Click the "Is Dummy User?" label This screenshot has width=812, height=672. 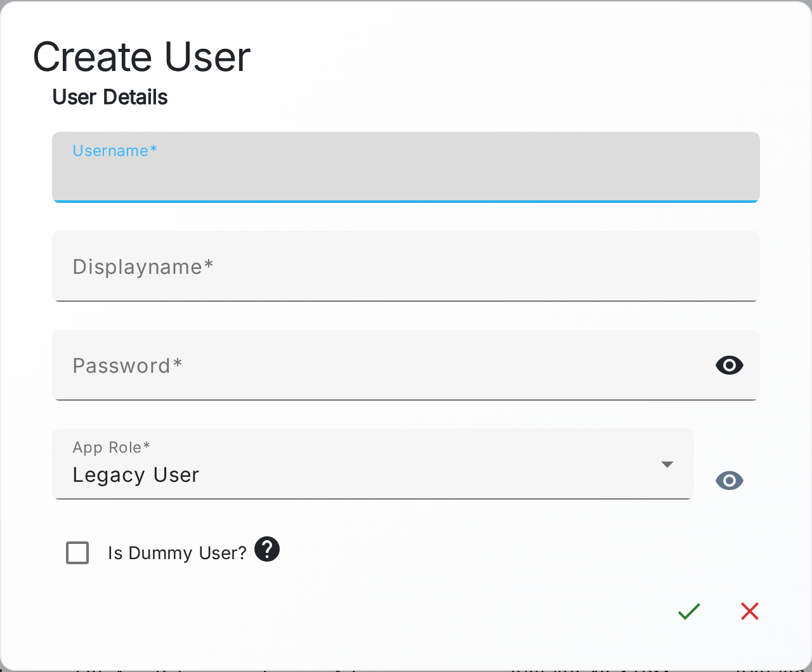tap(177, 553)
